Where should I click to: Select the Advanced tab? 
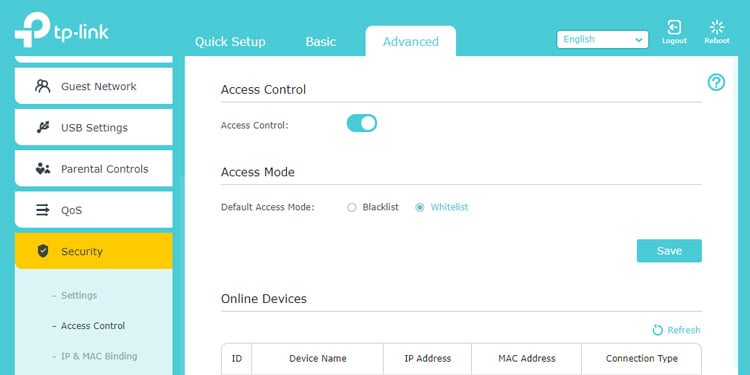tap(410, 41)
